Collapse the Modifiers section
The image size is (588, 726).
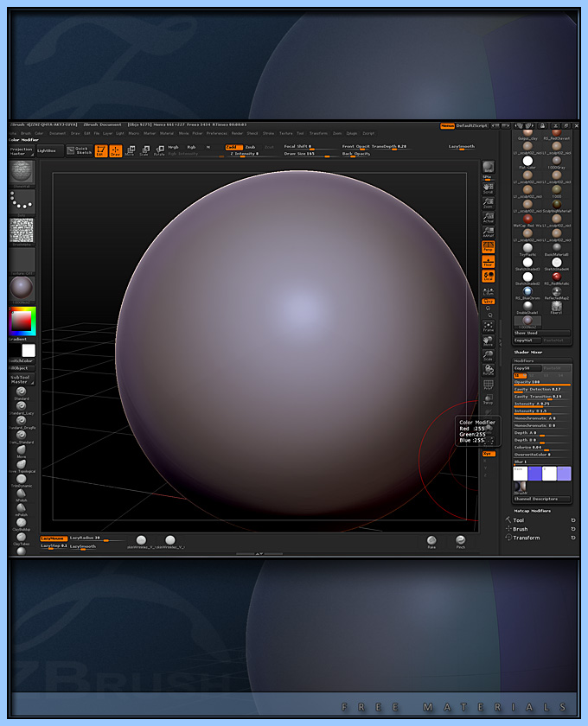pyautogui.click(x=524, y=360)
